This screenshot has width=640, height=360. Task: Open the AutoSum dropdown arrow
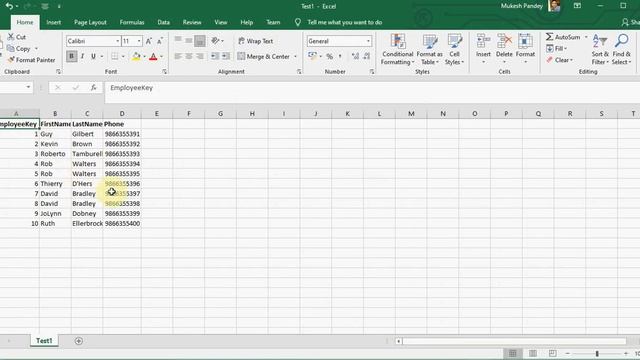[x=586, y=37]
